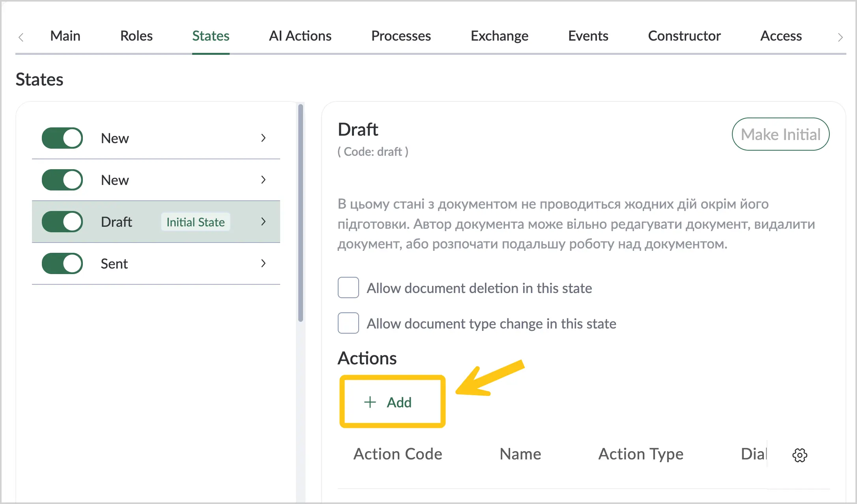The height and width of the screenshot is (504, 857).
Task: Open the AI Actions tab
Action: pyautogui.click(x=300, y=36)
